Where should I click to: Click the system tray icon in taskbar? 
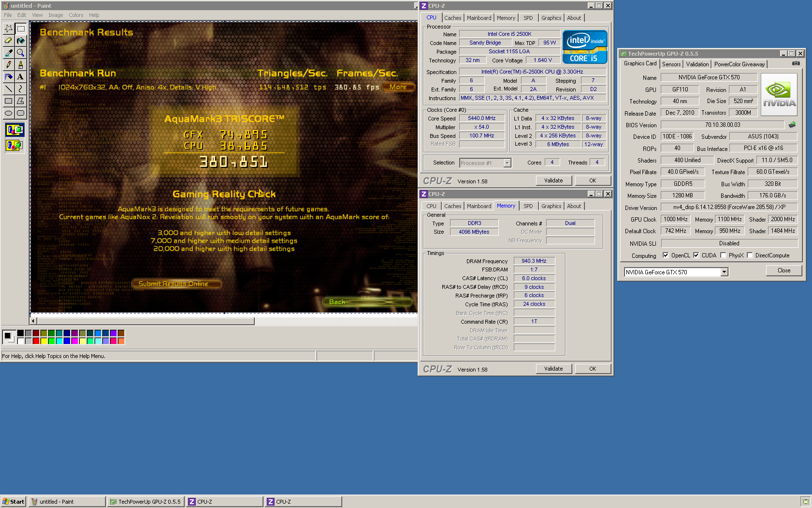(x=805, y=502)
